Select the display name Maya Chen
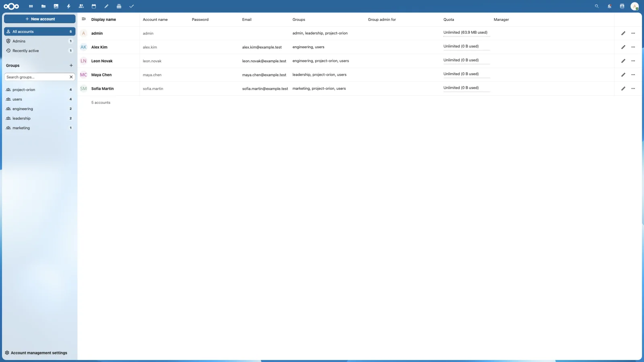This screenshot has height=362, width=644. point(101,75)
